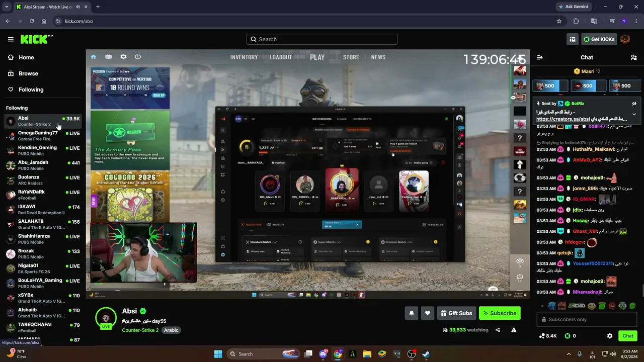The height and width of the screenshot is (362, 644).
Task: Open Buolanza's ARC Raiders stream
Action: 43,180
